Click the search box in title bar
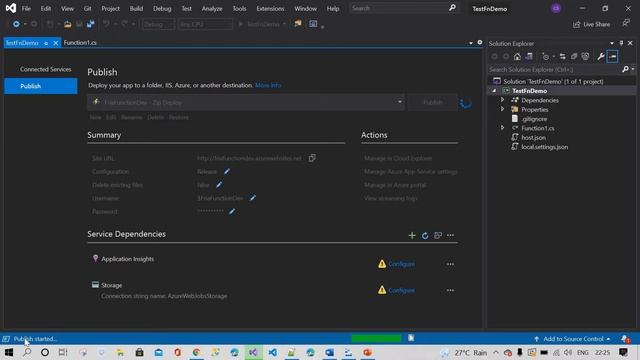The image size is (640, 360). tap(403, 8)
